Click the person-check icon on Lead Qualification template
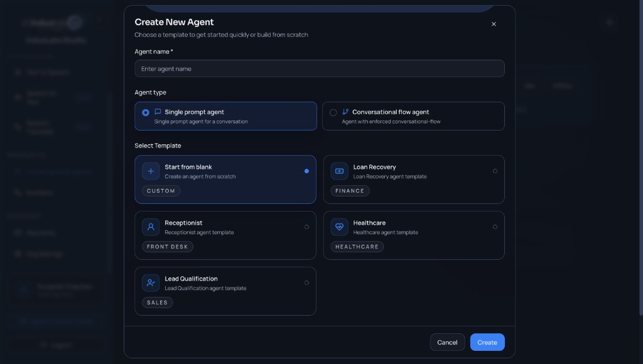 pos(151,282)
